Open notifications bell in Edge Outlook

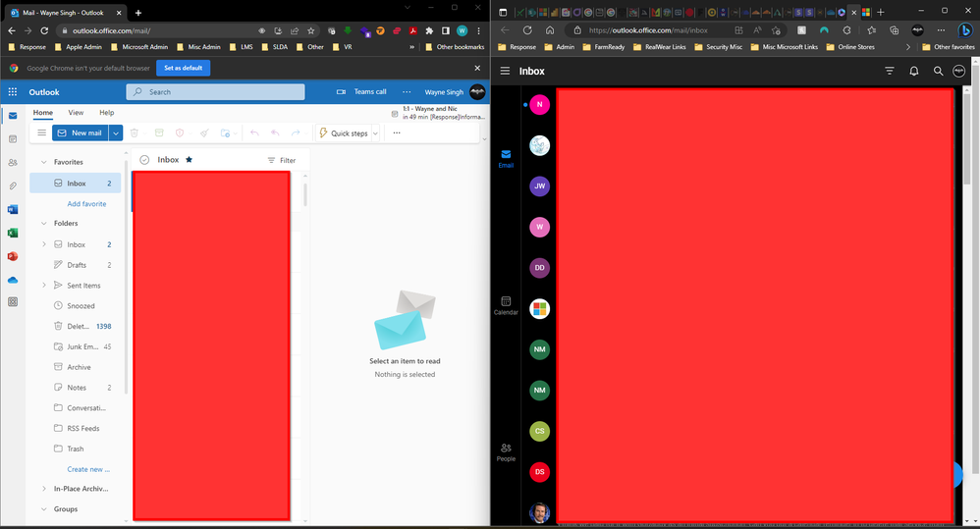pos(914,72)
